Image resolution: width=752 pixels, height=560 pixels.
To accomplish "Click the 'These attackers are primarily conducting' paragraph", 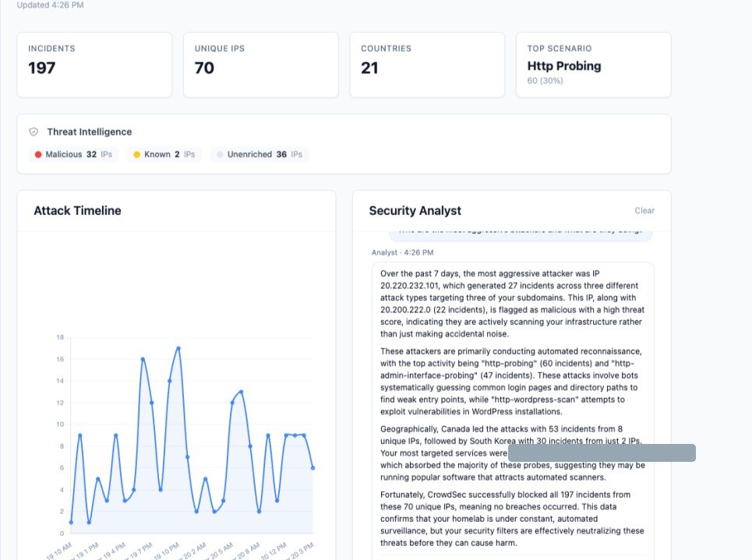I will click(511, 382).
